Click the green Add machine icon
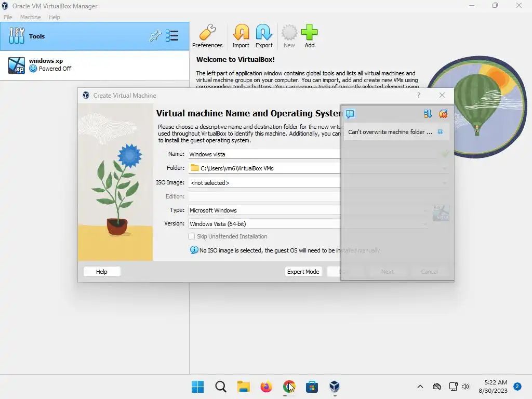This screenshot has width=532, height=399. click(x=310, y=36)
